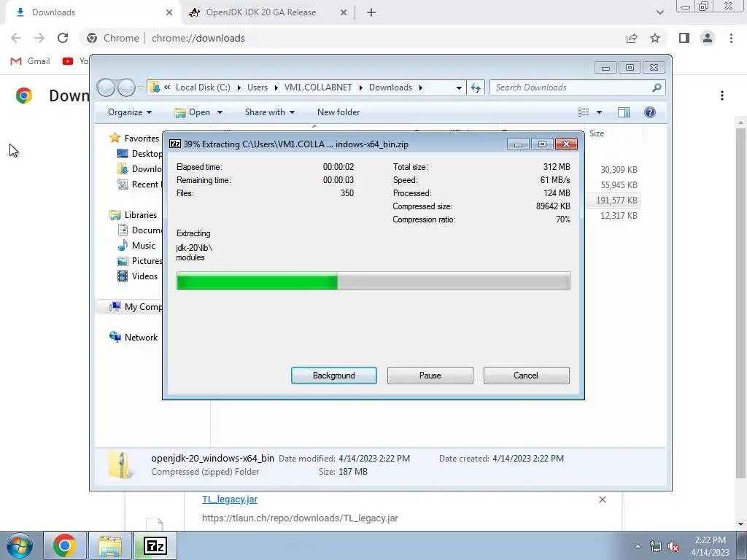Click Users in address path
The height and width of the screenshot is (560, 747).
(258, 87)
